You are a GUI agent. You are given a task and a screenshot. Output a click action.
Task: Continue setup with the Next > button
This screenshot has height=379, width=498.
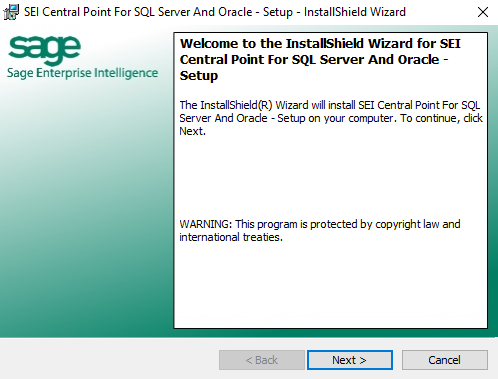(x=350, y=360)
